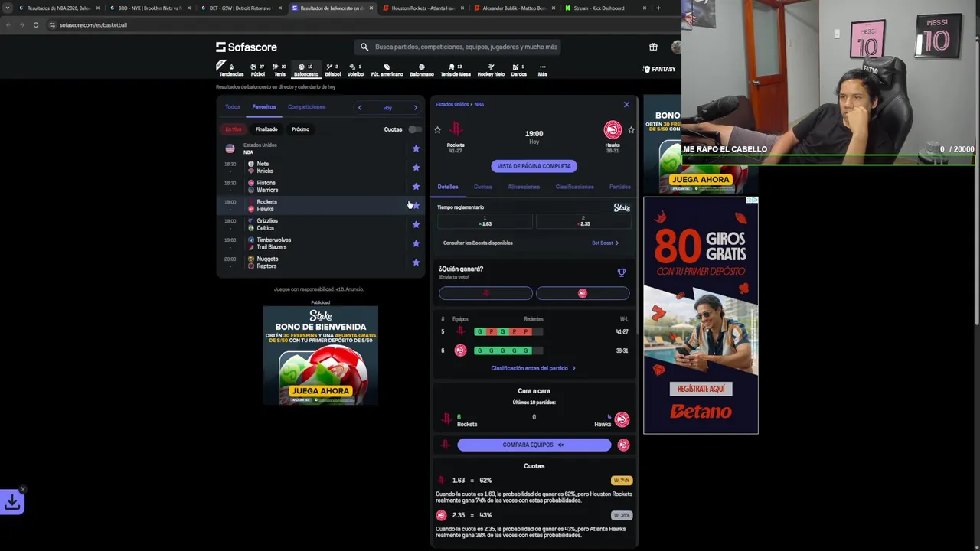This screenshot has width=980, height=551.
Task: Open the Detalles tab
Action: [448, 187]
